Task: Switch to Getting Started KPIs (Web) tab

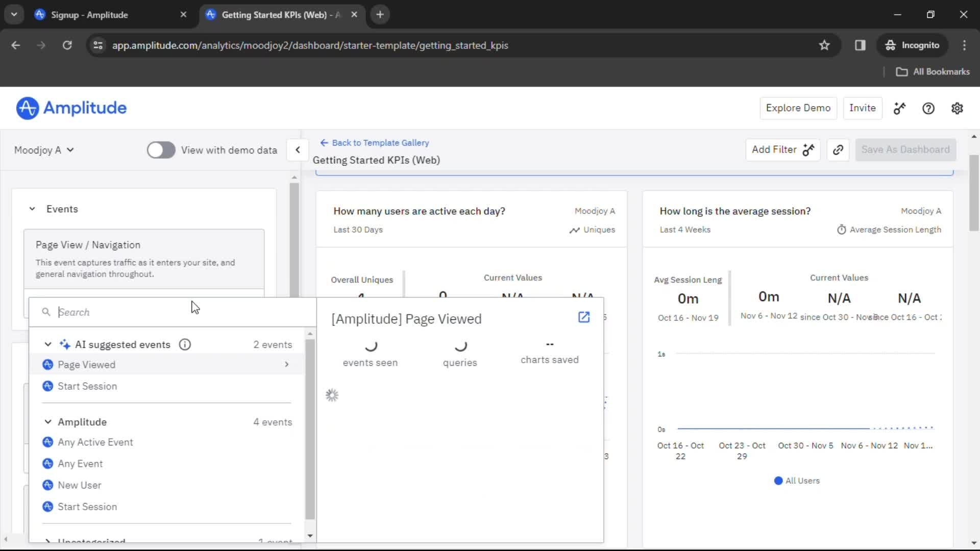Action: click(281, 15)
